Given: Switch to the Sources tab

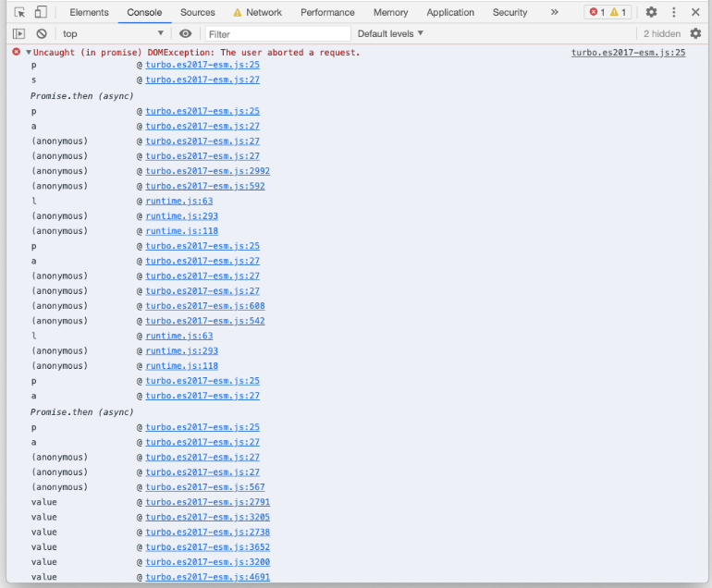Looking at the screenshot, I should pos(198,12).
